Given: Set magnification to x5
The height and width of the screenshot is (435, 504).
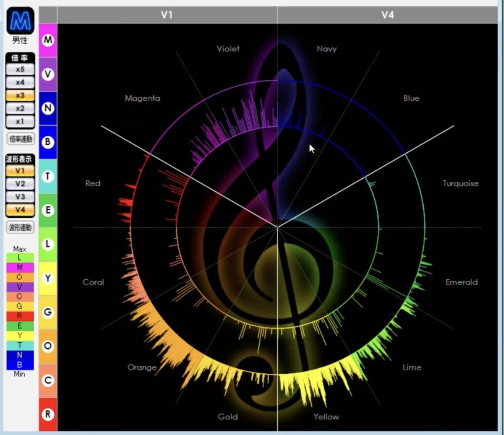Looking at the screenshot, I should tap(20, 69).
